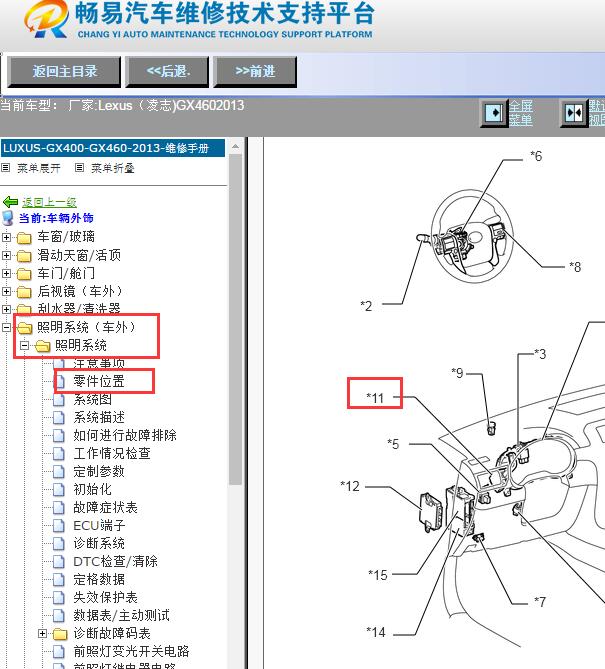Open the 系统图 page
This screenshot has height=669, width=605.
click(93, 399)
